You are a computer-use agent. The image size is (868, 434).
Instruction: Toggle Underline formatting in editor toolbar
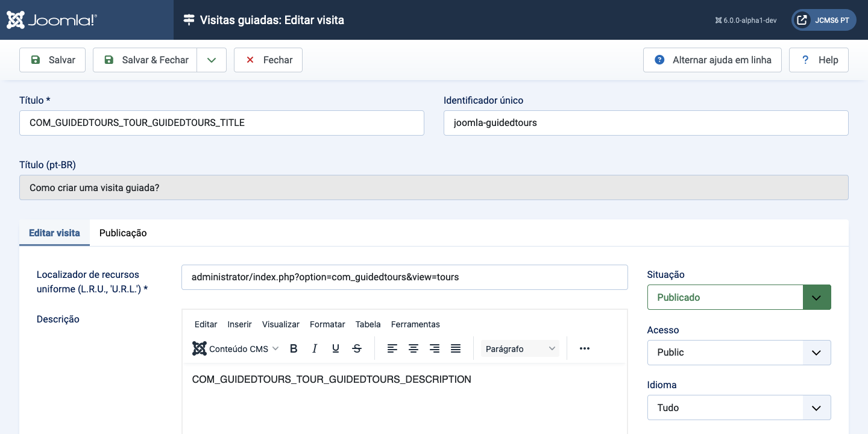[336, 348]
